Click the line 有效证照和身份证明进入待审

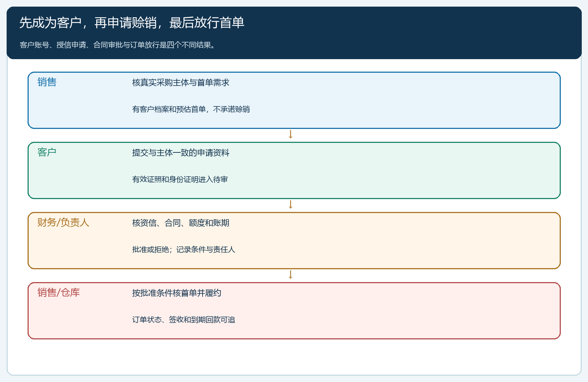tap(180, 179)
